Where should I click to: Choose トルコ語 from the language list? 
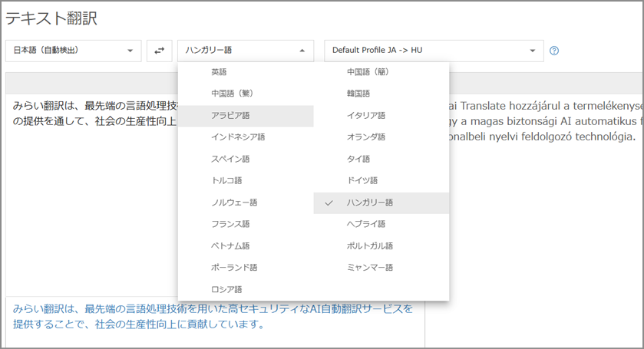click(x=226, y=181)
